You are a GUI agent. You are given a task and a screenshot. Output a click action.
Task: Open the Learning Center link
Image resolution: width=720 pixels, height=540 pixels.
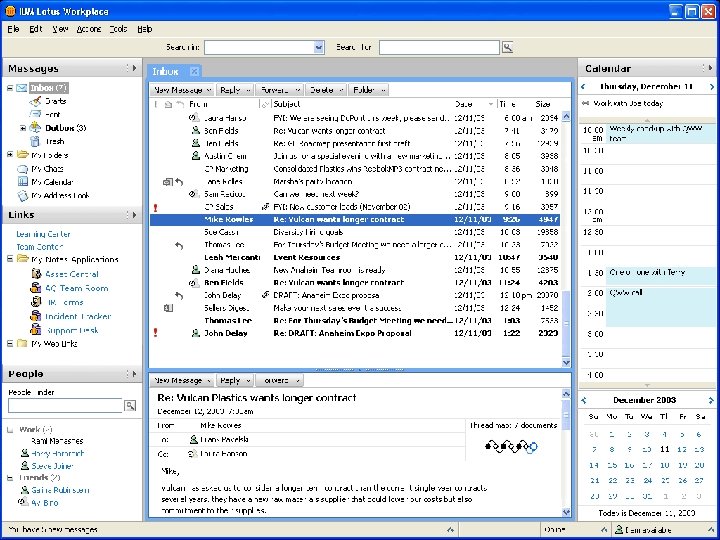[43, 234]
